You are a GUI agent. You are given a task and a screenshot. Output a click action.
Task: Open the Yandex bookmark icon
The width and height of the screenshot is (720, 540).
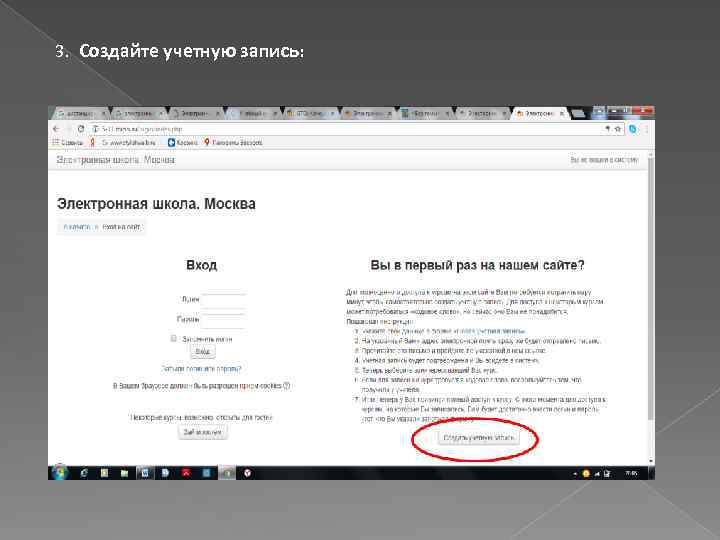92,142
